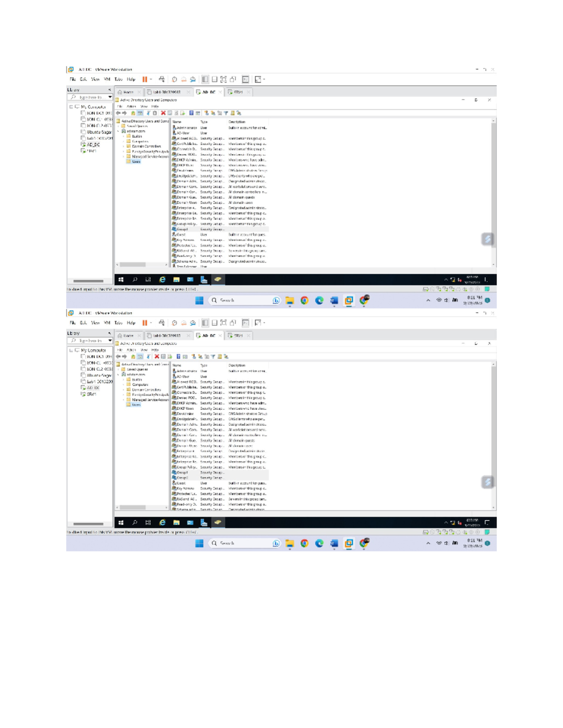Open library search dropdown arrow in lower window
Screen dimensions: 563x728
point(110,341)
